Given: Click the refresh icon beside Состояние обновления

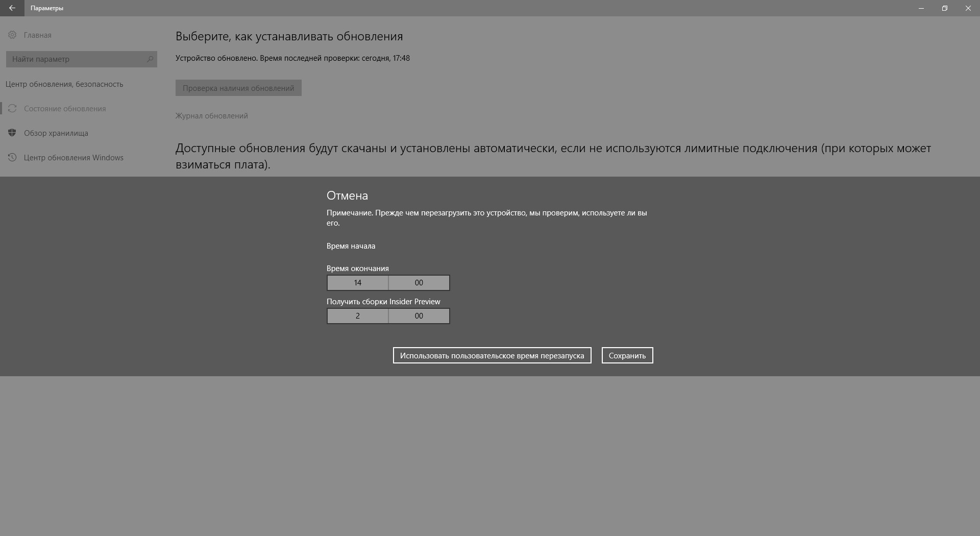Looking at the screenshot, I should click(x=13, y=108).
